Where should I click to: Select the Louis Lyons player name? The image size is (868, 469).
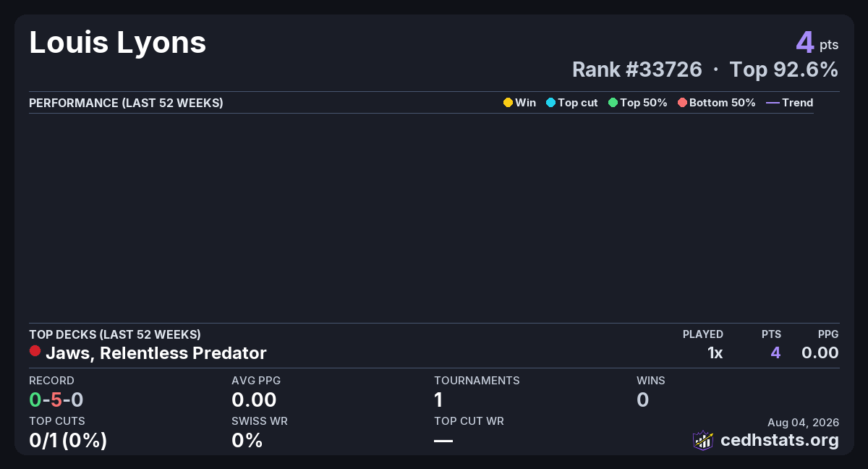pyautogui.click(x=118, y=43)
